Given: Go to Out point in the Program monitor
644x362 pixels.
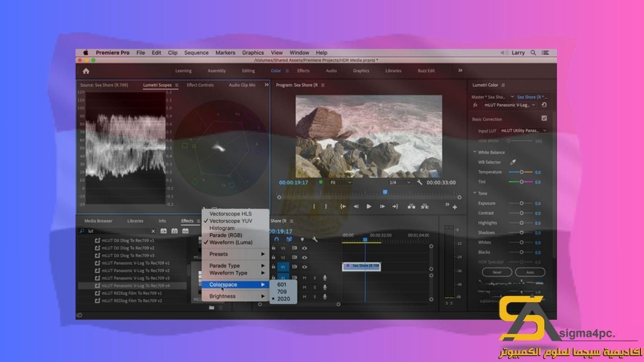Looking at the screenshot, I should point(395,206).
